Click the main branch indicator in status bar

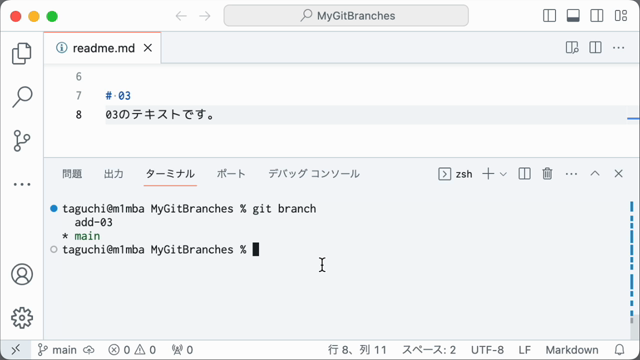click(57, 350)
